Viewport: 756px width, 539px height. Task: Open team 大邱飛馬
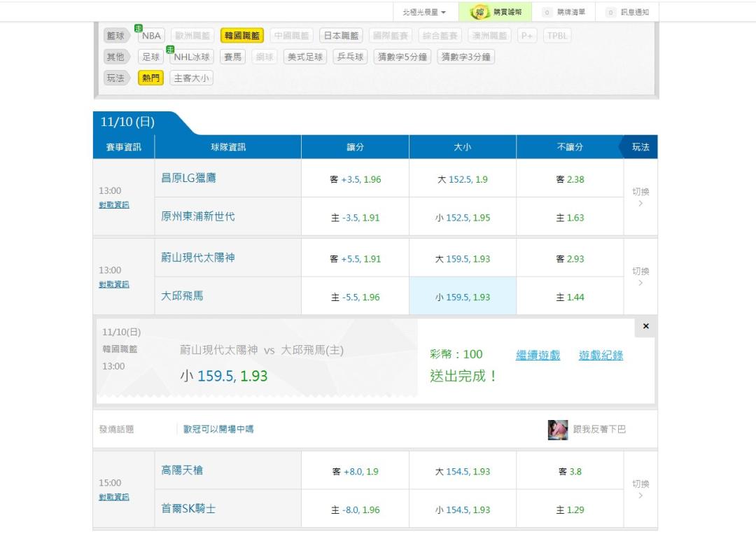click(182, 296)
